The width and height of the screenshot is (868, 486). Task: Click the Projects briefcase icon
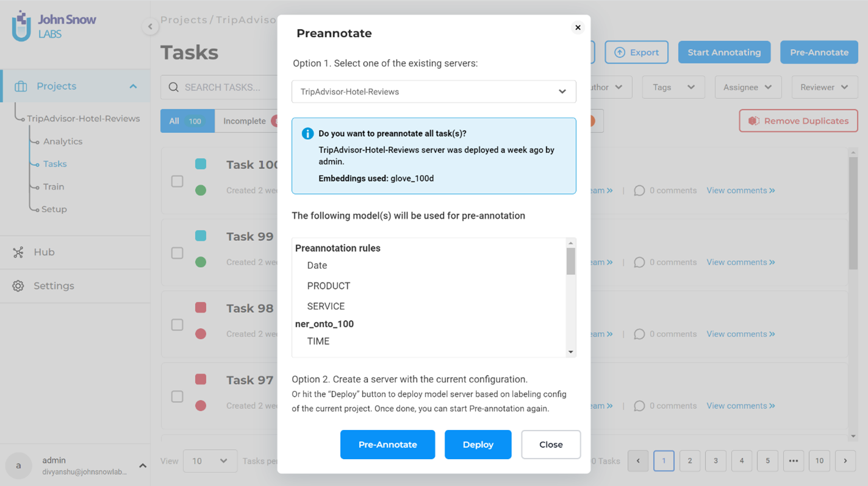tap(21, 86)
